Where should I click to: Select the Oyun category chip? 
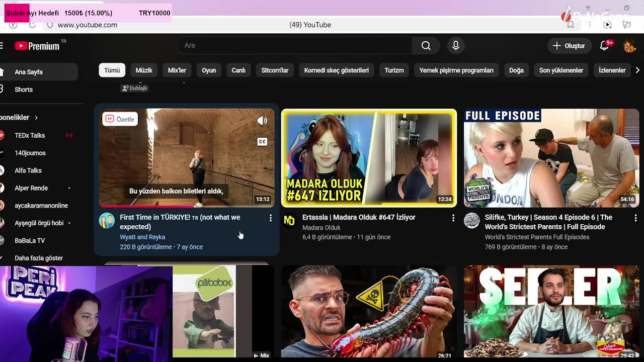click(x=209, y=70)
